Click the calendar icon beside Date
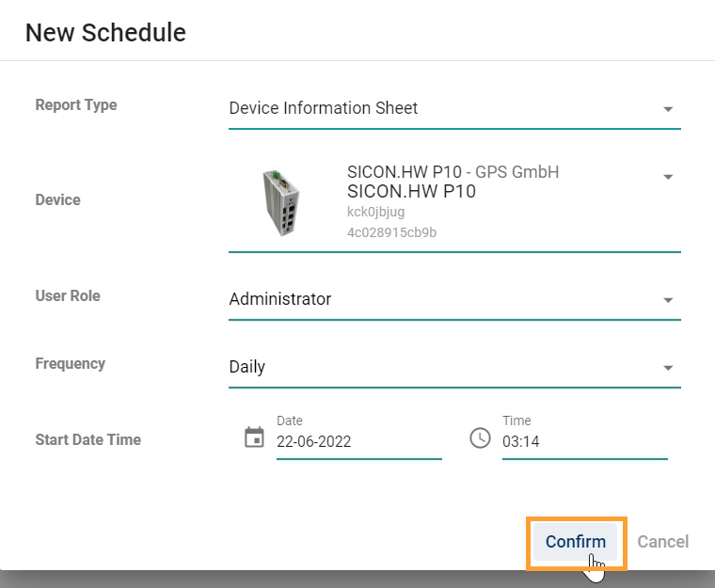This screenshot has height=588, width=715. (x=254, y=437)
